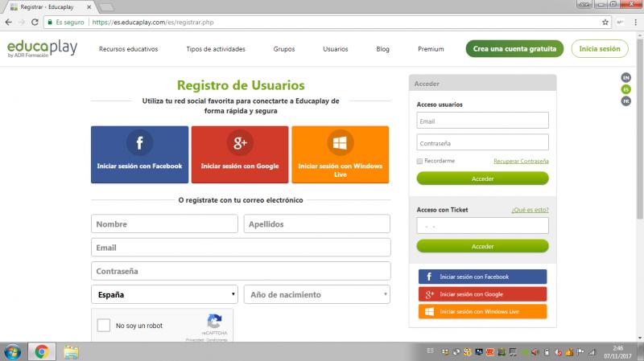This screenshot has height=361, width=644.
Task: Click large Google plus login tile
Action: tap(240, 154)
